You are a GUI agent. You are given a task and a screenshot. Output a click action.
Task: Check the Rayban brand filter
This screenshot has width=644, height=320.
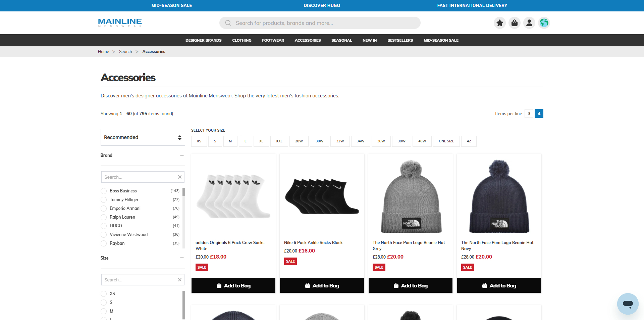click(104, 243)
